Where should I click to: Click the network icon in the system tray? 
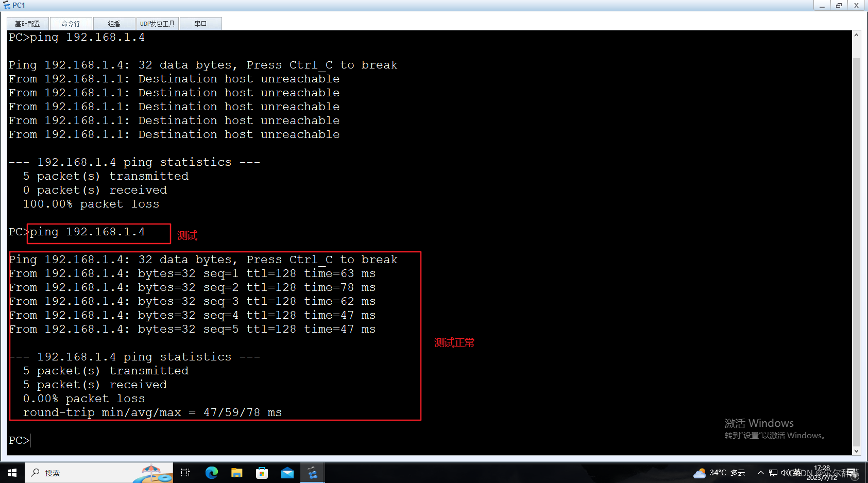pyautogui.click(x=774, y=472)
